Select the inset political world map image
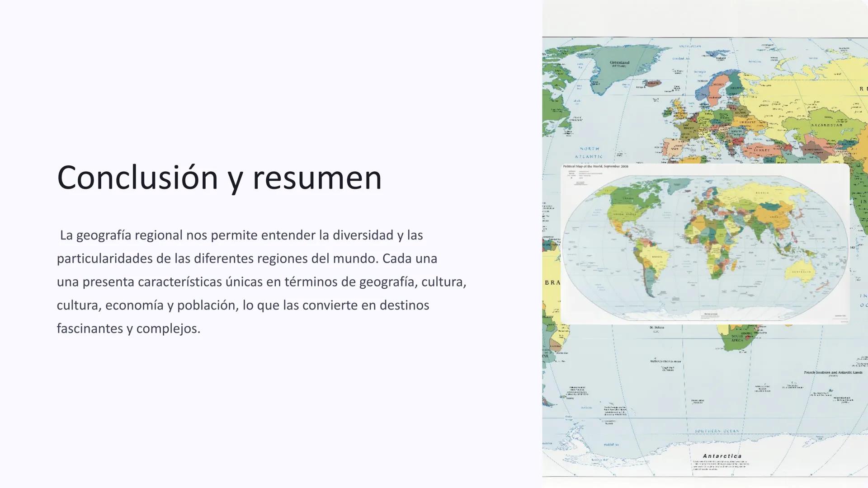Screen dimensions: 868x488 [705, 244]
